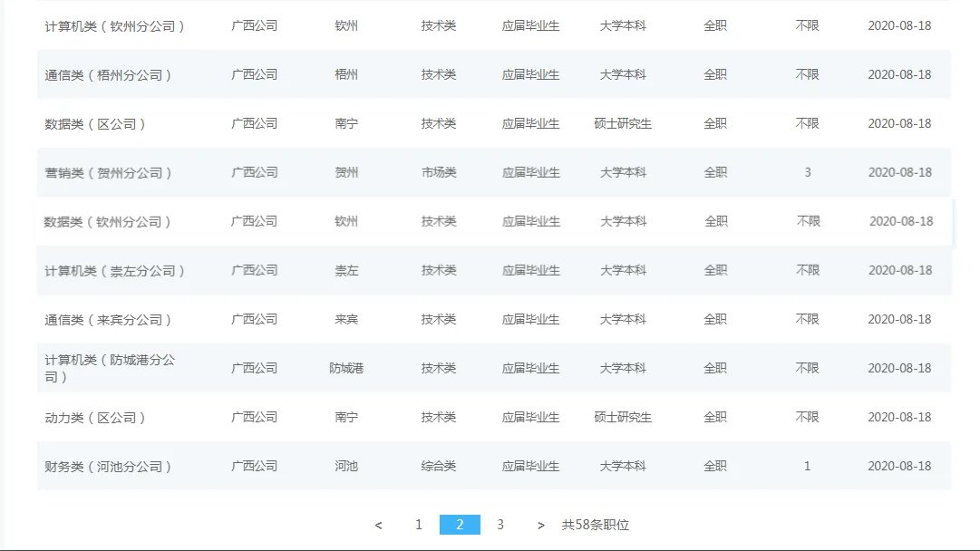Jump to page 1 of results

click(419, 524)
